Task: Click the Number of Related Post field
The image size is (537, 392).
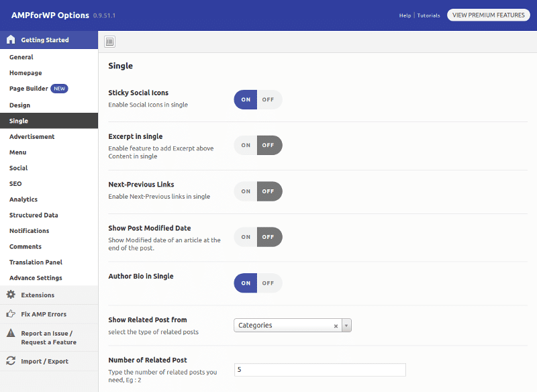Action: pyautogui.click(x=320, y=370)
